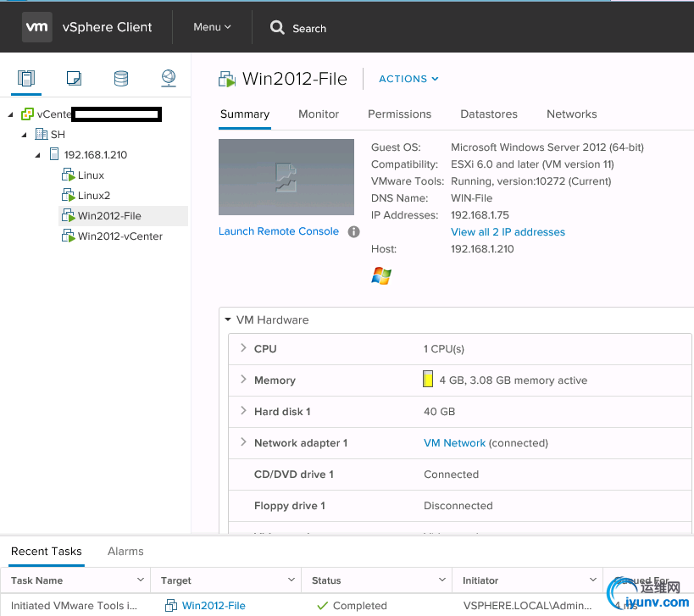
Task: Open the ACTIONS dropdown
Action: pos(408,79)
